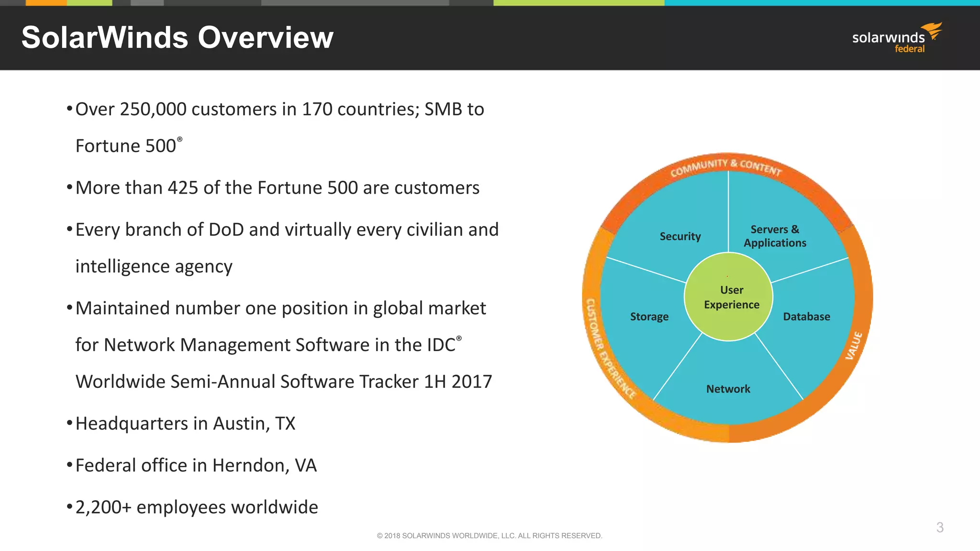The image size is (980, 551).
Task: Click 'for Network Management Software in the IDC' line
Action: (268, 344)
